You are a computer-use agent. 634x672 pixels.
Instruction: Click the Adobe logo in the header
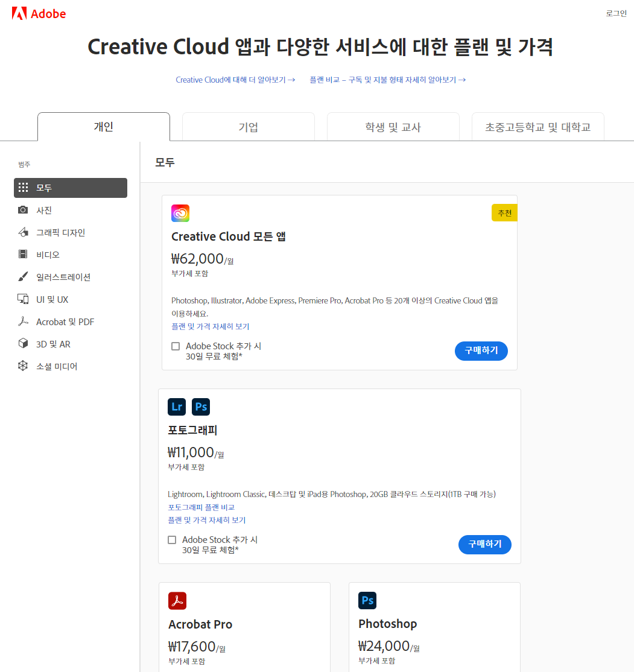click(39, 14)
